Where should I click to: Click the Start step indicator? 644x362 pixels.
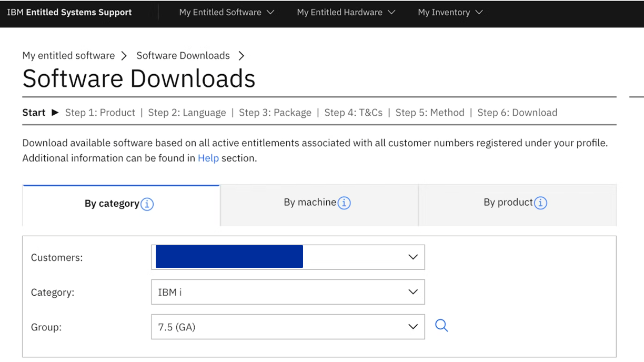point(34,112)
